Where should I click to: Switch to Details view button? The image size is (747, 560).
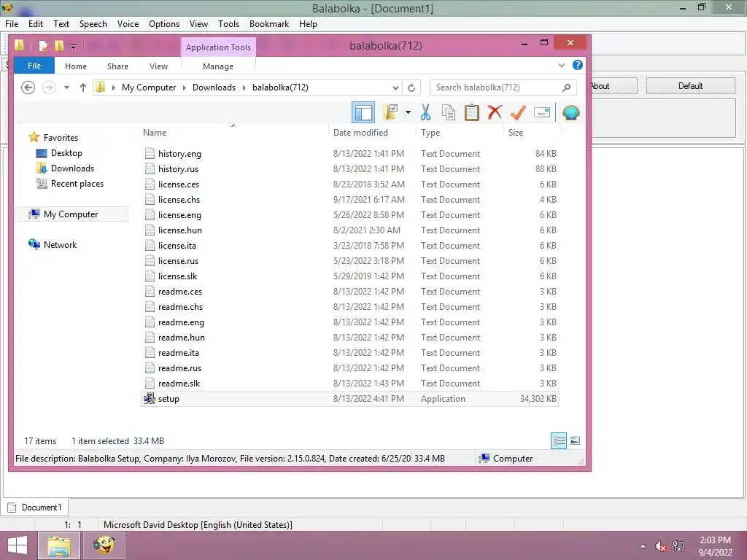click(x=559, y=440)
